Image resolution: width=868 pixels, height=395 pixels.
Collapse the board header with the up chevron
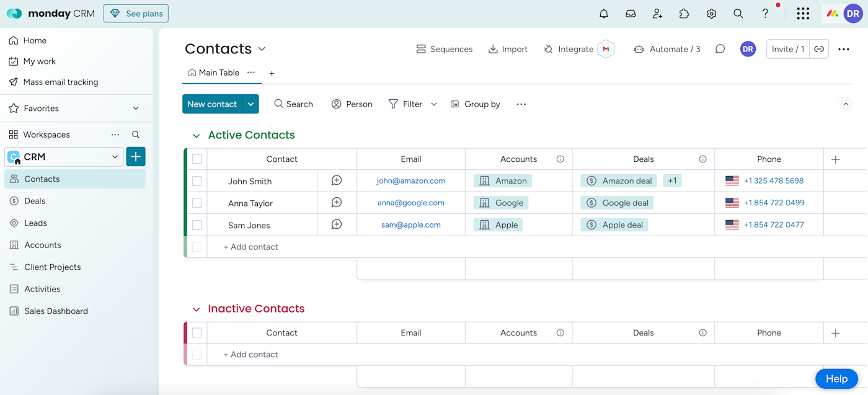(x=846, y=104)
